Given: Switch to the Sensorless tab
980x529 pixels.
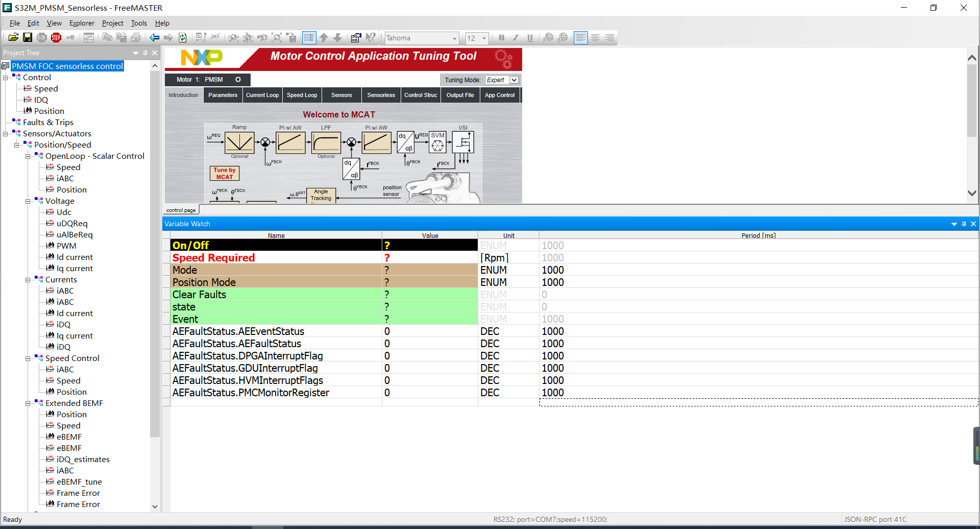Looking at the screenshot, I should (381, 95).
